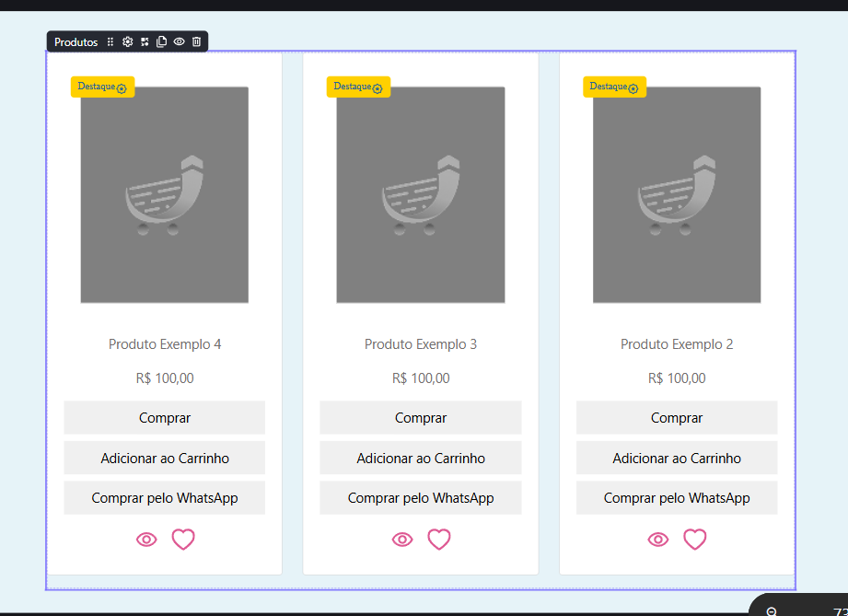
Task: Delete the Produtos section with trash icon
Action: tap(196, 42)
